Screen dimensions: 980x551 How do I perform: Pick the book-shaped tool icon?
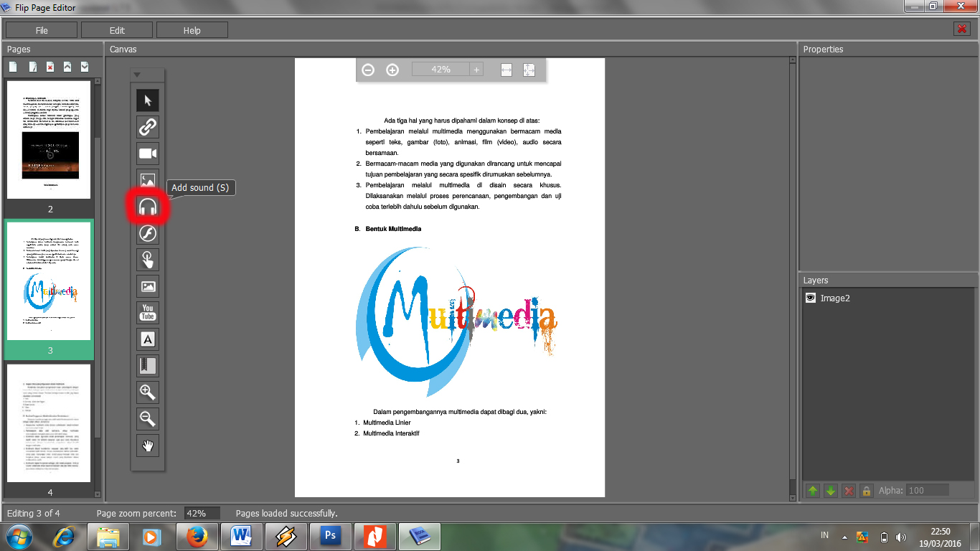(x=148, y=366)
